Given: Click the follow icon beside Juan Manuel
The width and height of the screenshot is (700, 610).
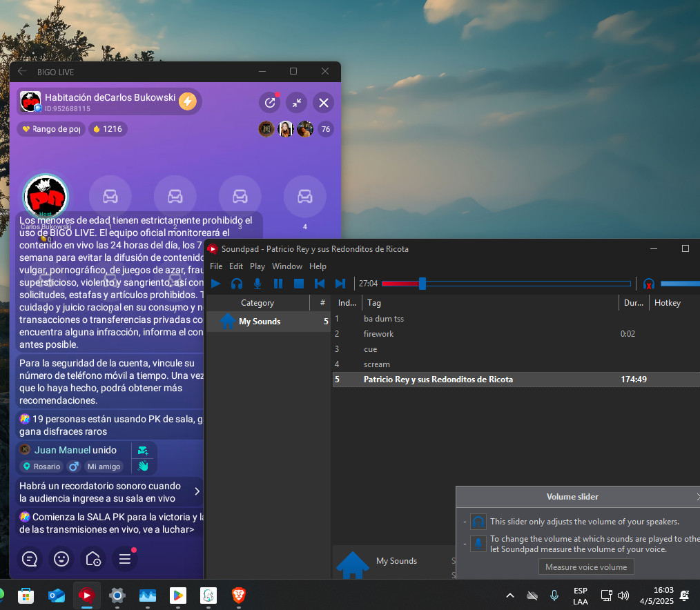Looking at the screenshot, I should [143, 450].
